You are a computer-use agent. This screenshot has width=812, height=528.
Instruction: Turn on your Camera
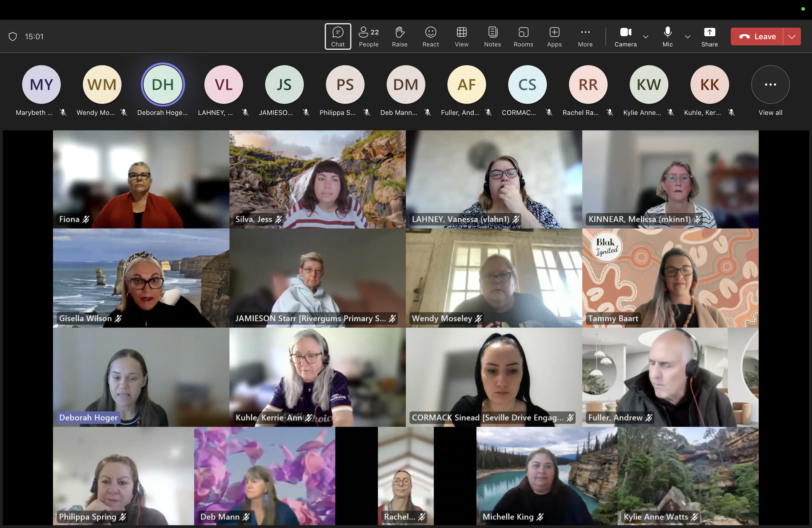click(625, 36)
